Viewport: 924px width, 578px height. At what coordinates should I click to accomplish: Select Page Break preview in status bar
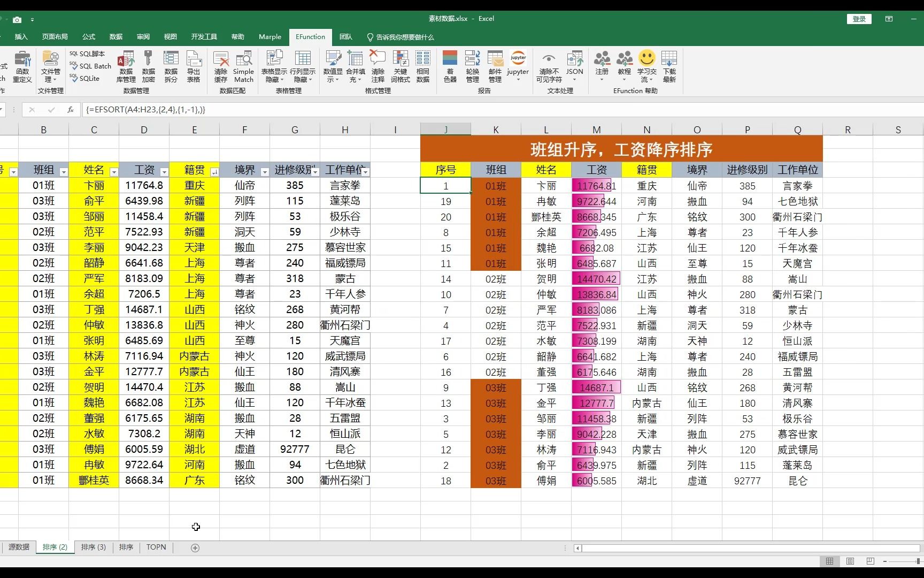[870, 561]
